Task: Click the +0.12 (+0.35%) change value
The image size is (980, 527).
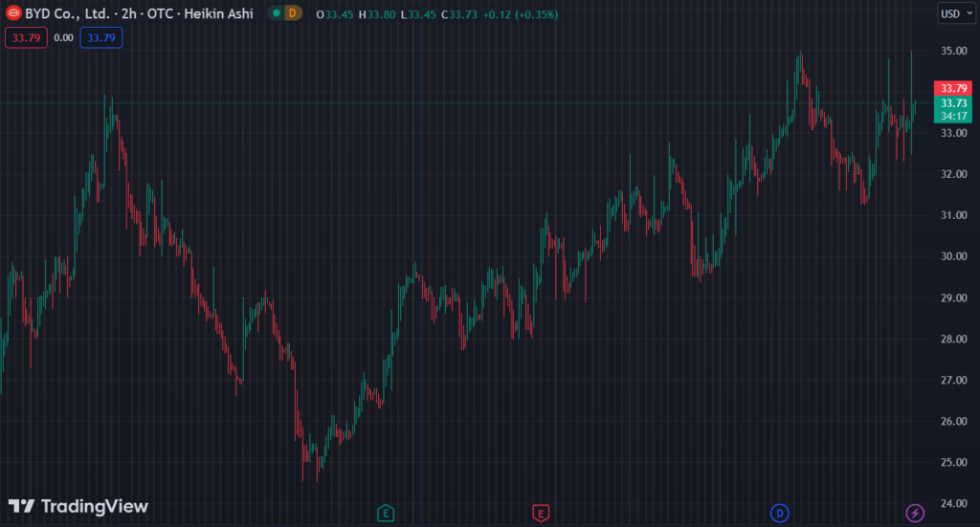Action: pos(520,14)
